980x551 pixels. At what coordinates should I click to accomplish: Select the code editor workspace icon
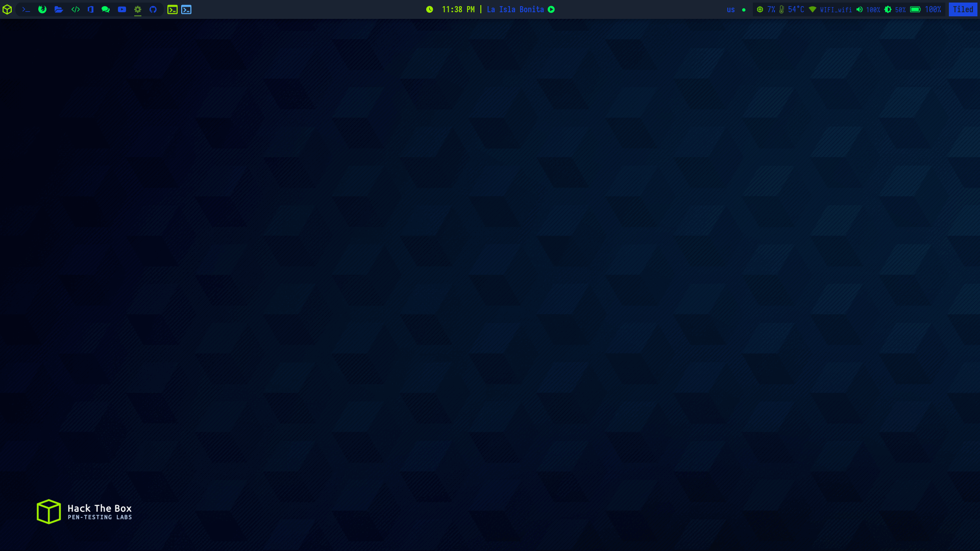point(76,10)
